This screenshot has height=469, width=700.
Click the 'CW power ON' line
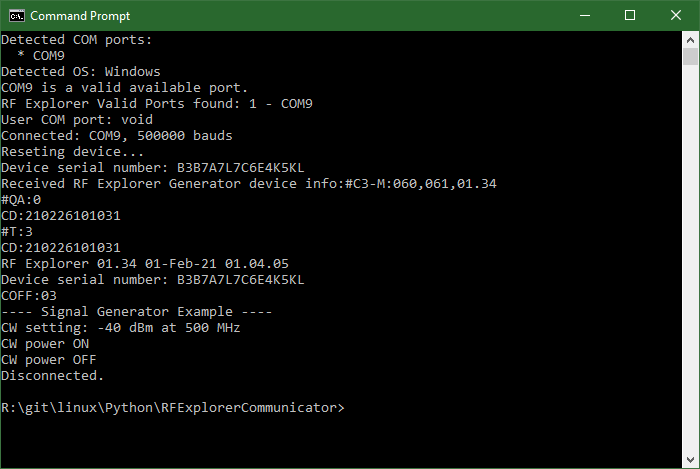tap(45, 344)
